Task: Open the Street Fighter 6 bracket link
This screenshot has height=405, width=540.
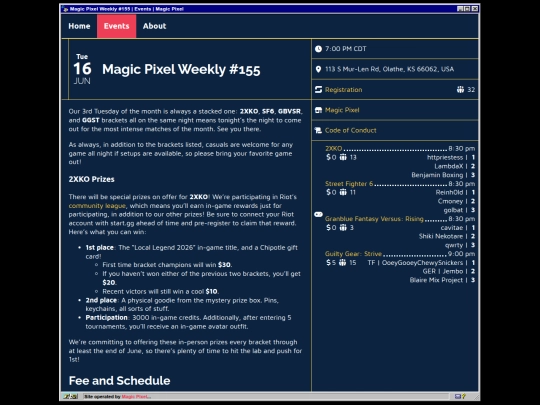Action: pyautogui.click(x=349, y=184)
